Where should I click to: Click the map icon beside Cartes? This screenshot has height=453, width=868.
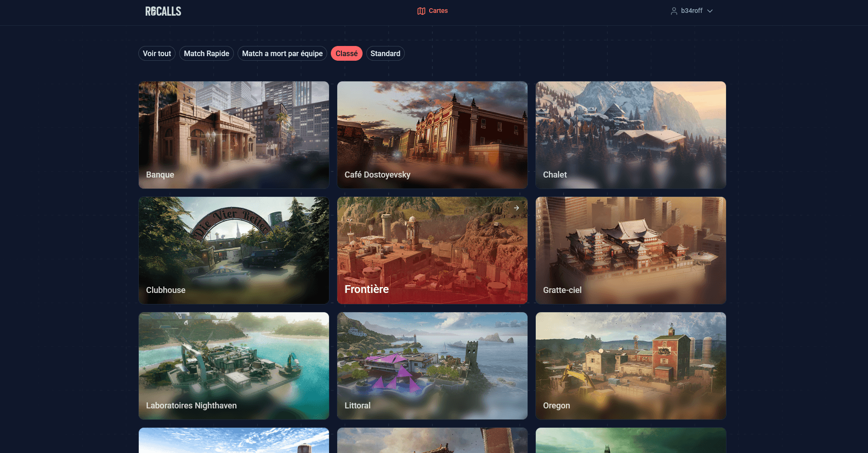[421, 11]
